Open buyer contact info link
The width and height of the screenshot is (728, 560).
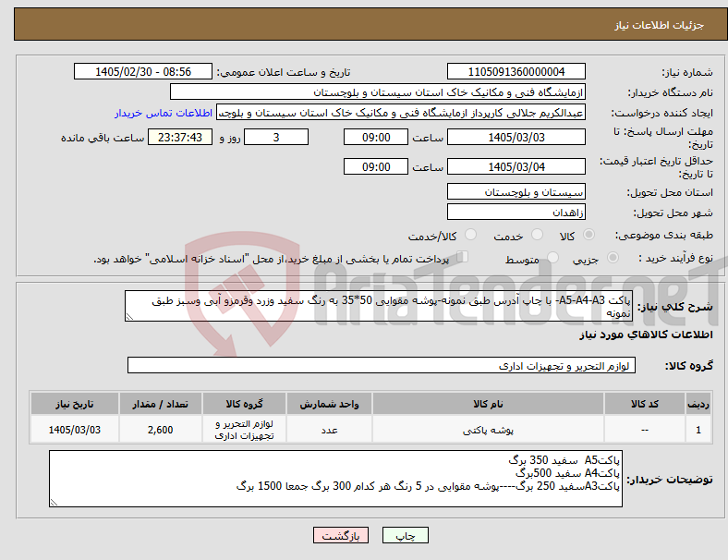click(x=164, y=113)
